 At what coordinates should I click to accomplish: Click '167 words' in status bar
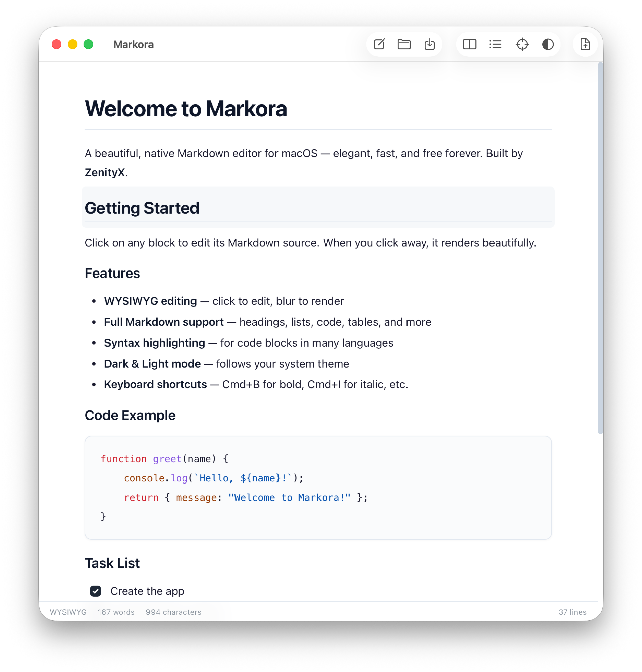[x=116, y=612]
